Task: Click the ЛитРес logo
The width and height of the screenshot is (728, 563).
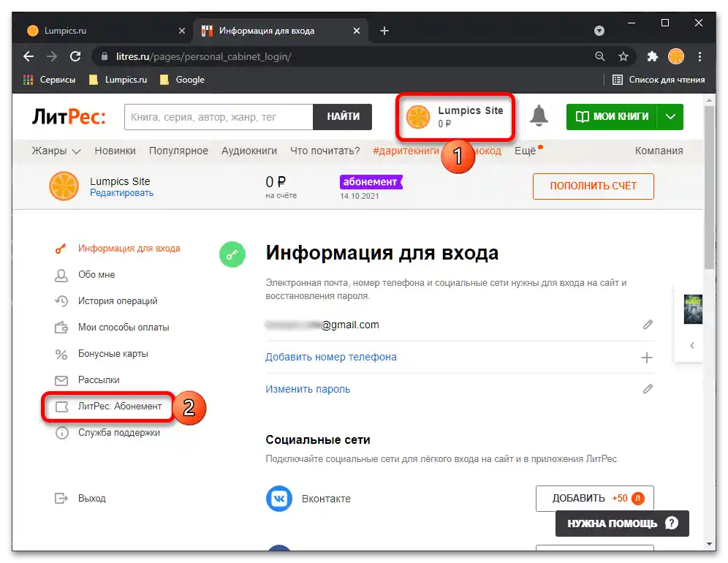Action: point(69,116)
